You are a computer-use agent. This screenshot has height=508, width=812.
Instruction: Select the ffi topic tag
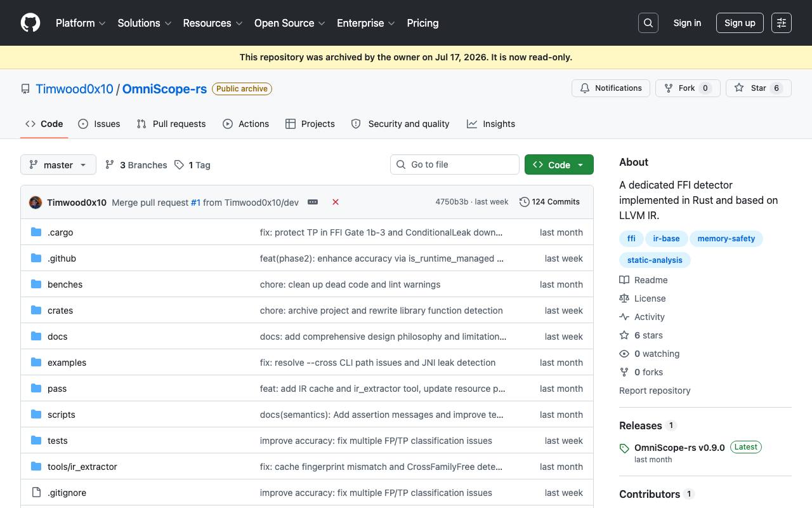631,239
